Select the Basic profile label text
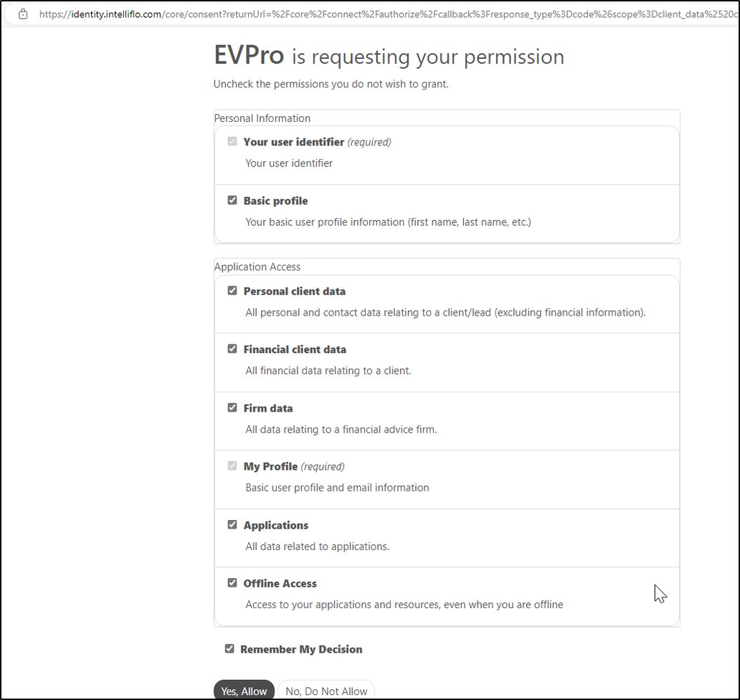 275,200
